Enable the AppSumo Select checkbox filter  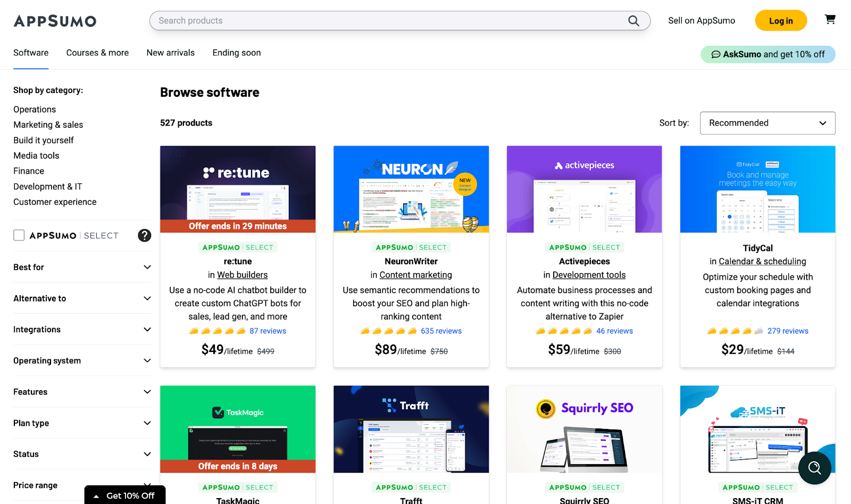pyautogui.click(x=19, y=236)
